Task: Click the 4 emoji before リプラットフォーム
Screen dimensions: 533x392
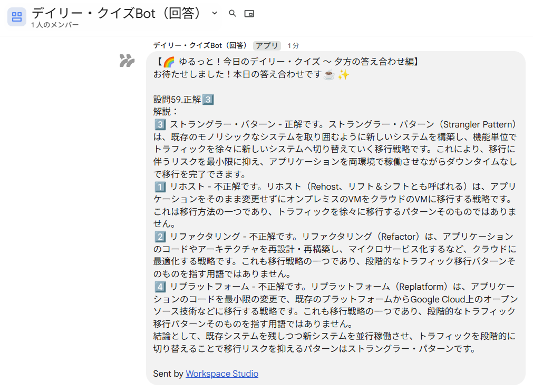Action: coord(160,287)
